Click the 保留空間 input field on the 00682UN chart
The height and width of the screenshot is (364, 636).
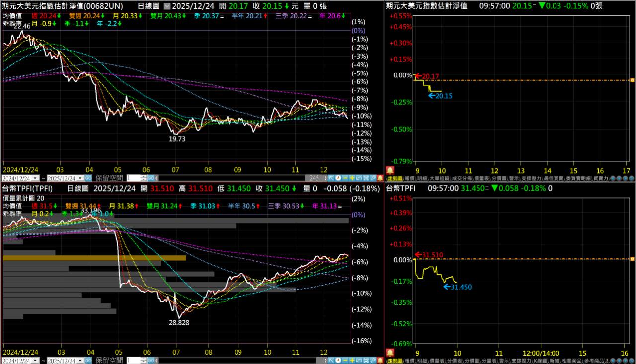[x=133, y=178]
